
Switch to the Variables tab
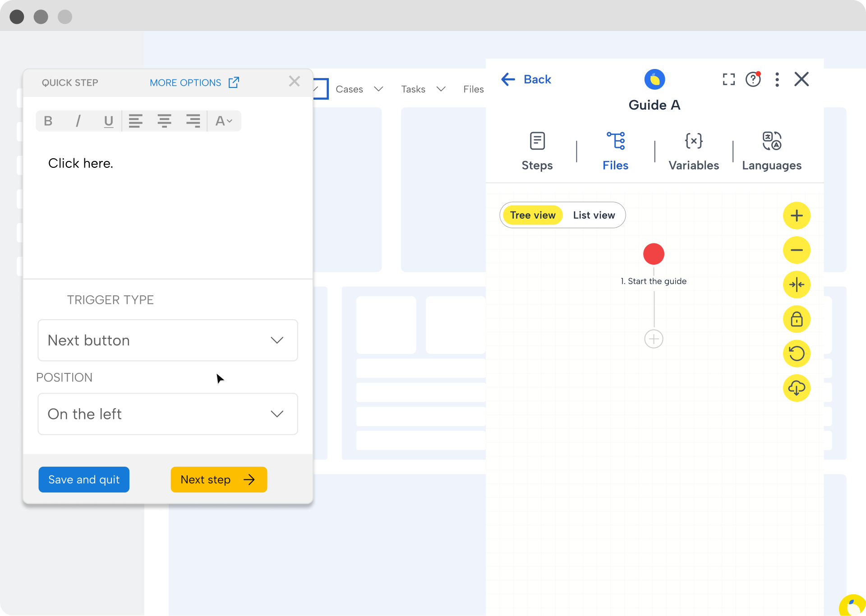click(694, 151)
